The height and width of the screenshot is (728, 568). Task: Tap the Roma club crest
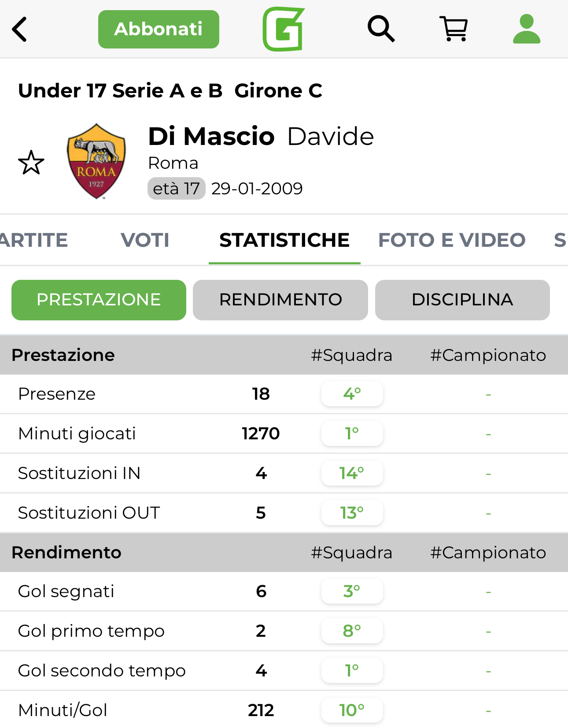pyautogui.click(x=96, y=161)
